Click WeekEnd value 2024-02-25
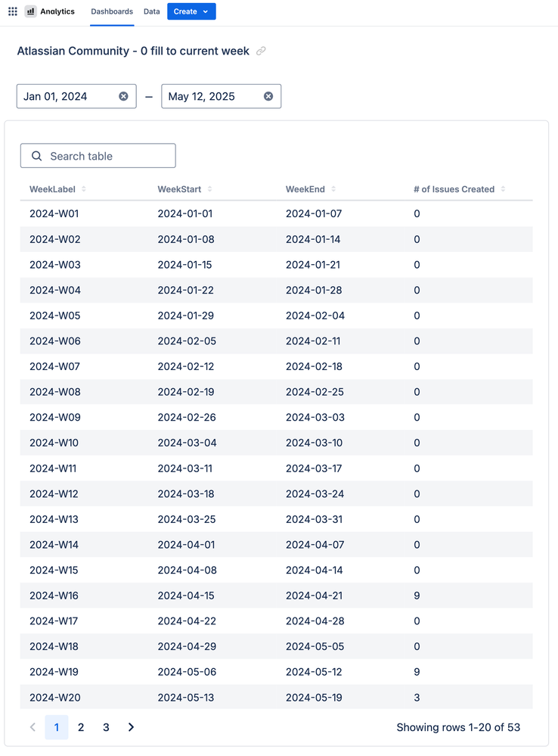 coord(315,392)
